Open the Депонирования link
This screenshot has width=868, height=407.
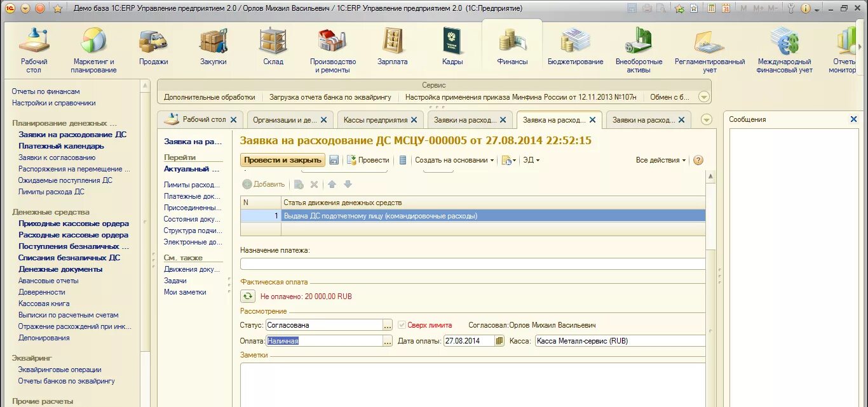point(44,338)
